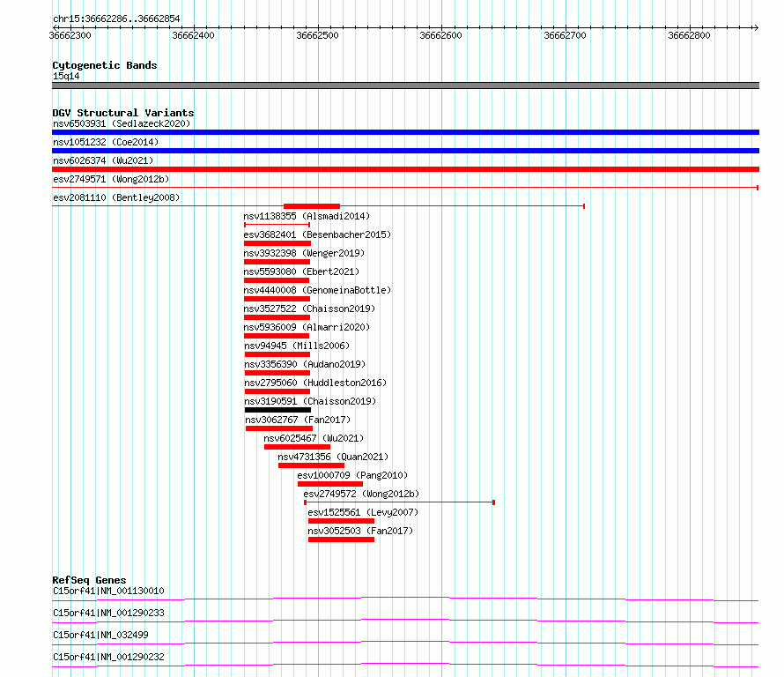The image size is (784, 677).
Task: Open nsv5593080 (Ebert2021) variant label
Action: 301,272
